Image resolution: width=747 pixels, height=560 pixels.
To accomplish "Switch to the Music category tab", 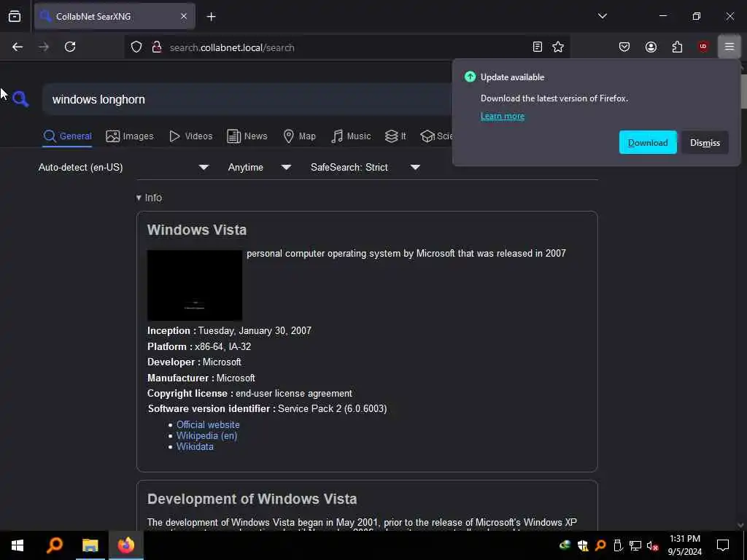I will tap(351, 136).
